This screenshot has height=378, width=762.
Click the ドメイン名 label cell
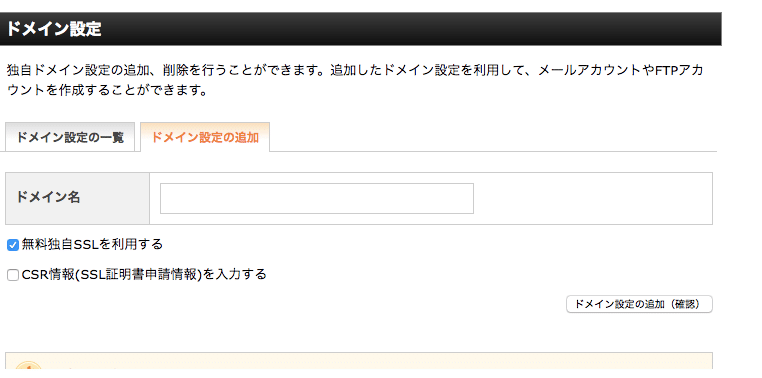[77, 198]
